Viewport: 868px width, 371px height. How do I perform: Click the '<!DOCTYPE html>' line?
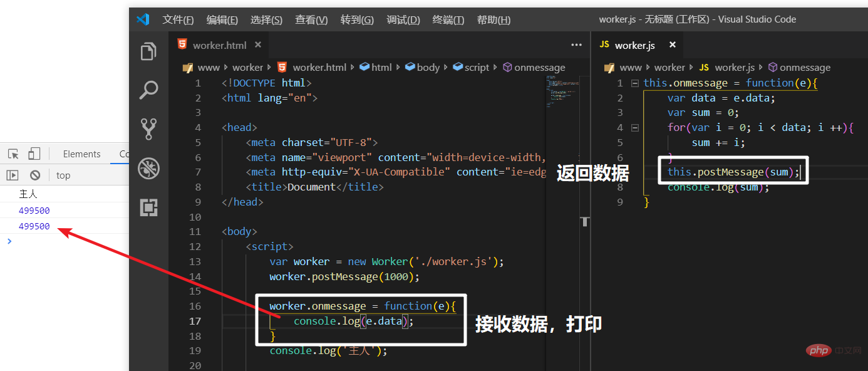click(x=266, y=83)
